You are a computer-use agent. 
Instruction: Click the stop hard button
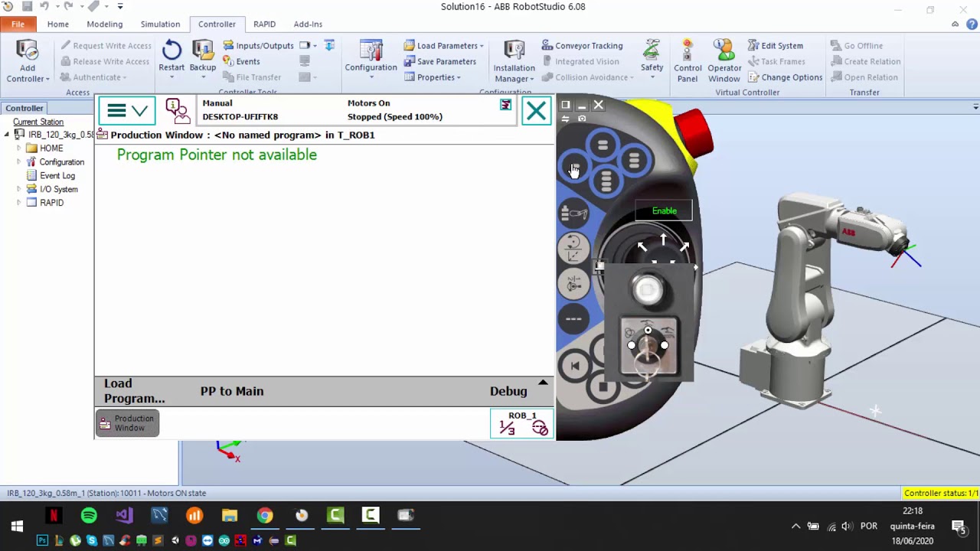point(603,388)
